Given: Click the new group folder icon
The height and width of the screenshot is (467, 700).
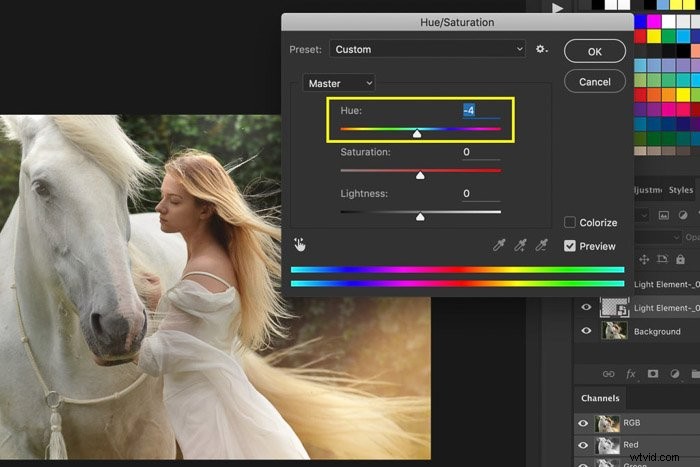Looking at the screenshot, I should coord(696,374).
